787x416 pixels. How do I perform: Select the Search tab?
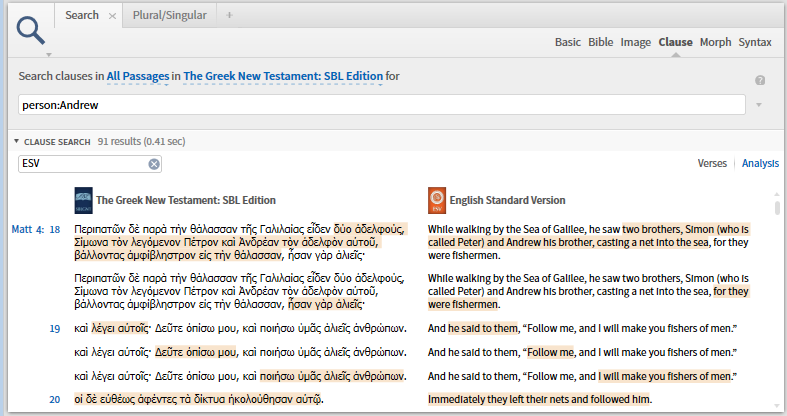(82, 15)
